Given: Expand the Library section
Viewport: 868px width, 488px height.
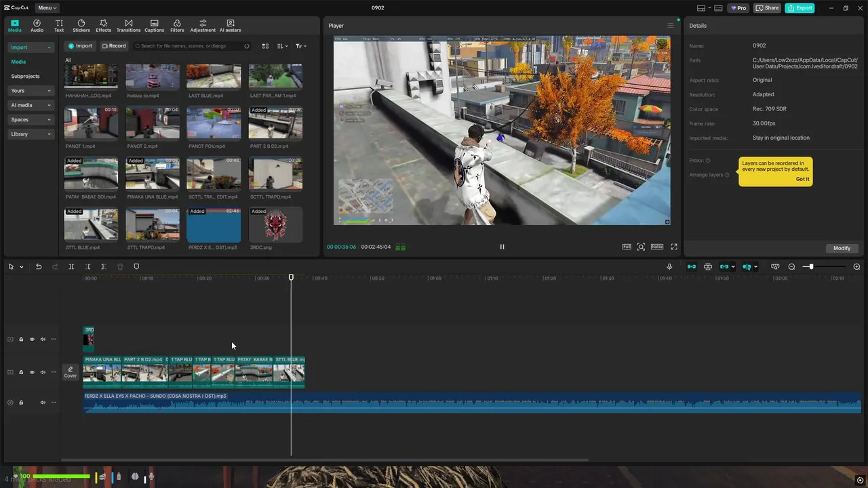Looking at the screenshot, I should [31, 134].
